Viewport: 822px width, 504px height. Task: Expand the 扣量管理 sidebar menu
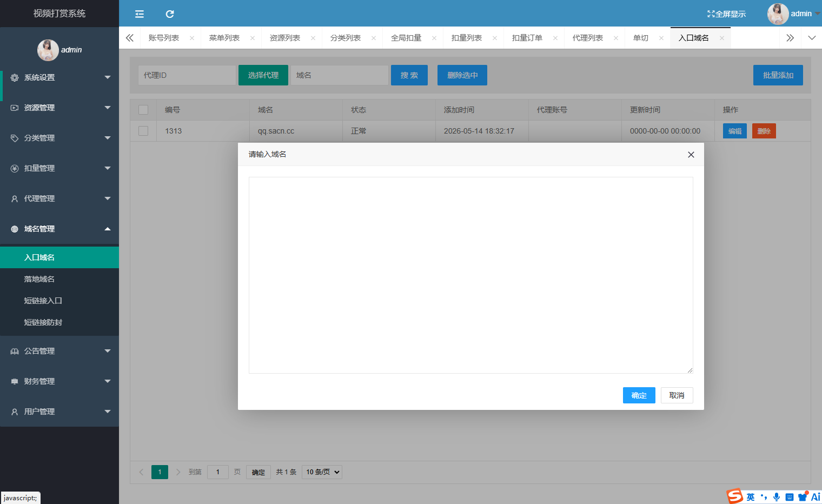point(59,168)
